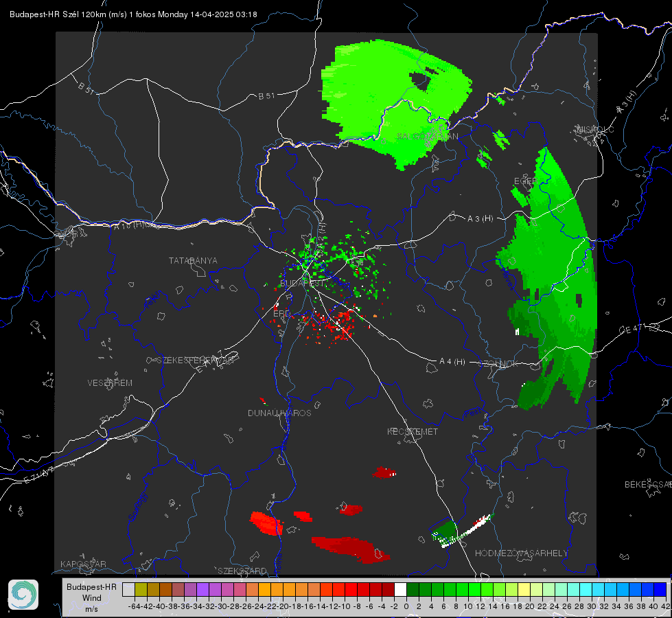Select the bright red swatch above -10
Screen dimensions: 672x618
point(351,589)
